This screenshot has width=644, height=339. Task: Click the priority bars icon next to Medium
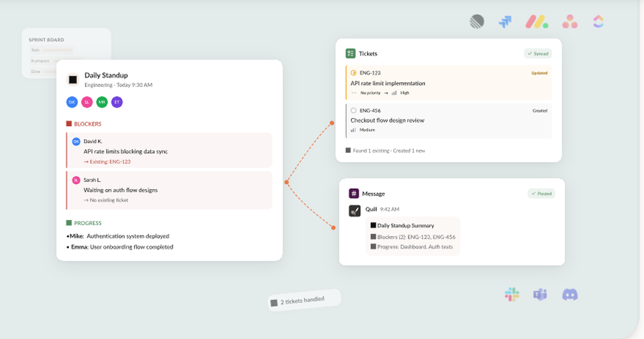click(x=353, y=130)
